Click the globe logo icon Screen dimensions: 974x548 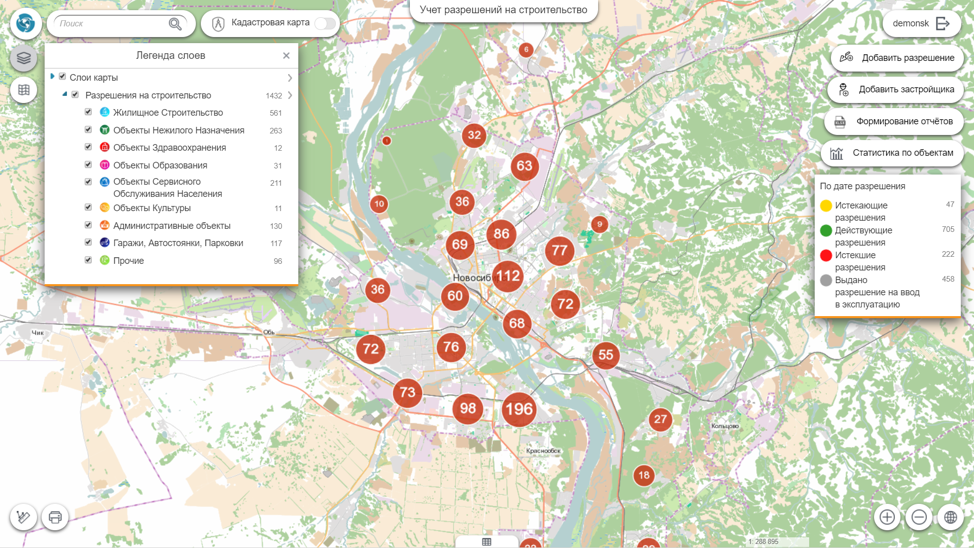point(25,23)
